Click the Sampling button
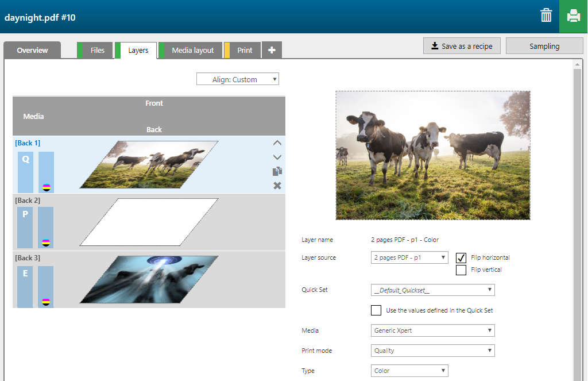Image resolution: width=588 pixels, height=381 pixels. coord(544,46)
